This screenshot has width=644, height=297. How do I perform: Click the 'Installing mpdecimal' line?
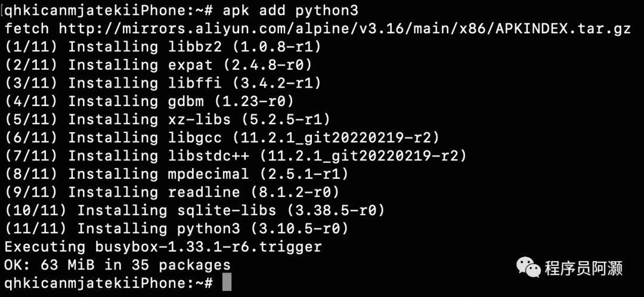(176, 174)
